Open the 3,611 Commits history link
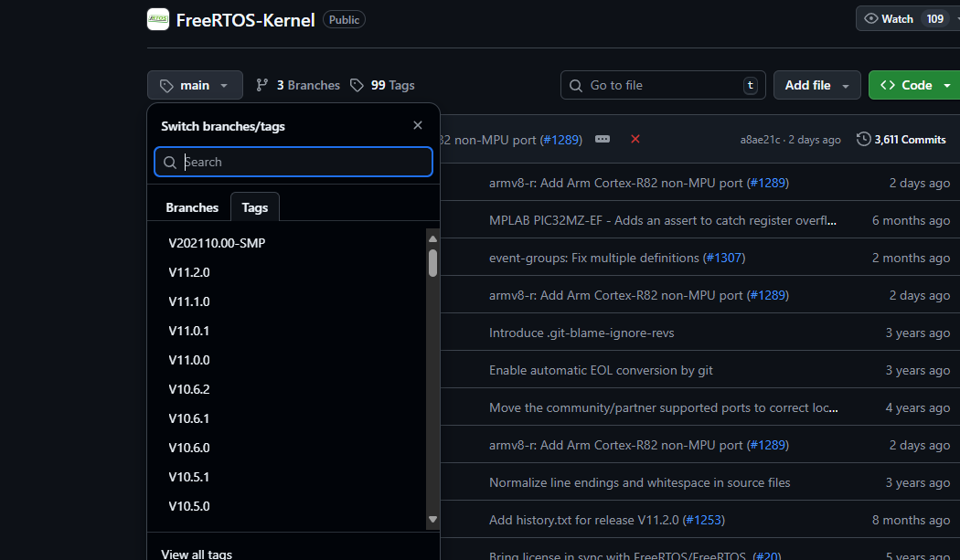960x560 pixels. [x=901, y=140]
